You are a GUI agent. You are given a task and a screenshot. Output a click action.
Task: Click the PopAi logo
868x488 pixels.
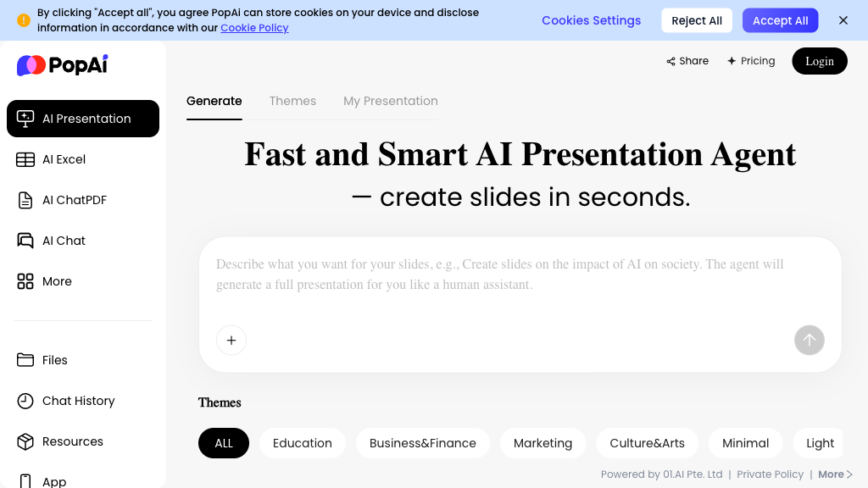point(63,65)
